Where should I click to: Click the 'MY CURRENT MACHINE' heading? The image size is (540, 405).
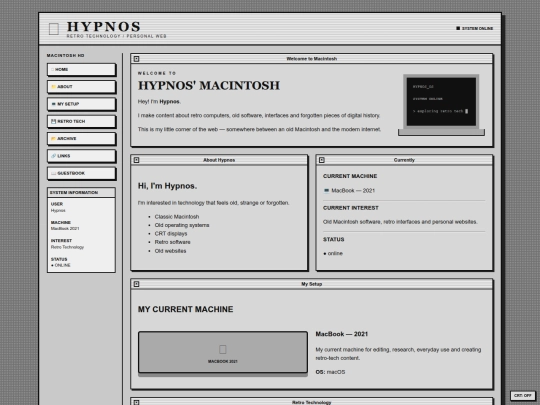coord(185,309)
